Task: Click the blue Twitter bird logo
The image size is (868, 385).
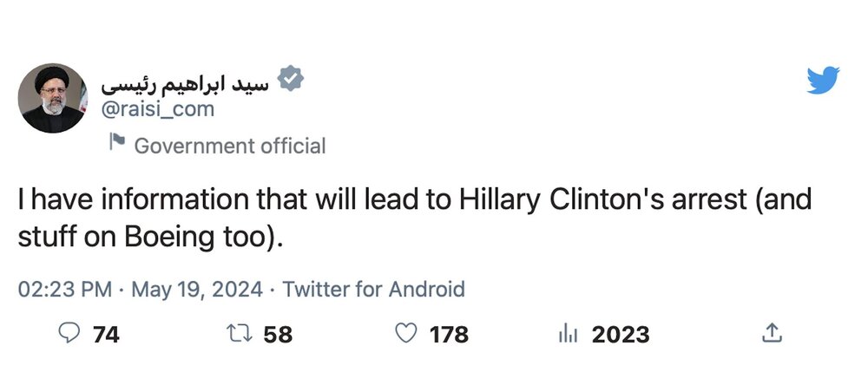Action: pos(822,81)
